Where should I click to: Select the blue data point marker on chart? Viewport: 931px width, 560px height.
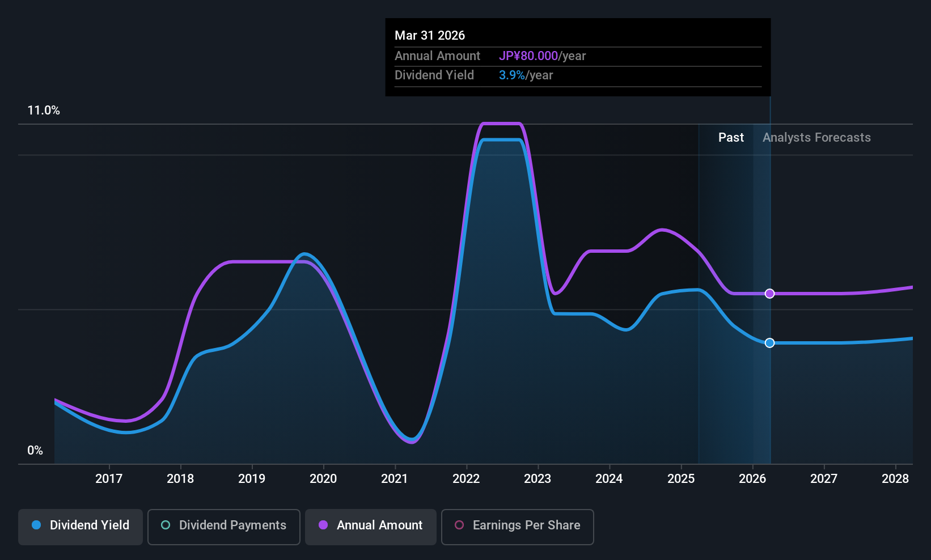click(769, 343)
